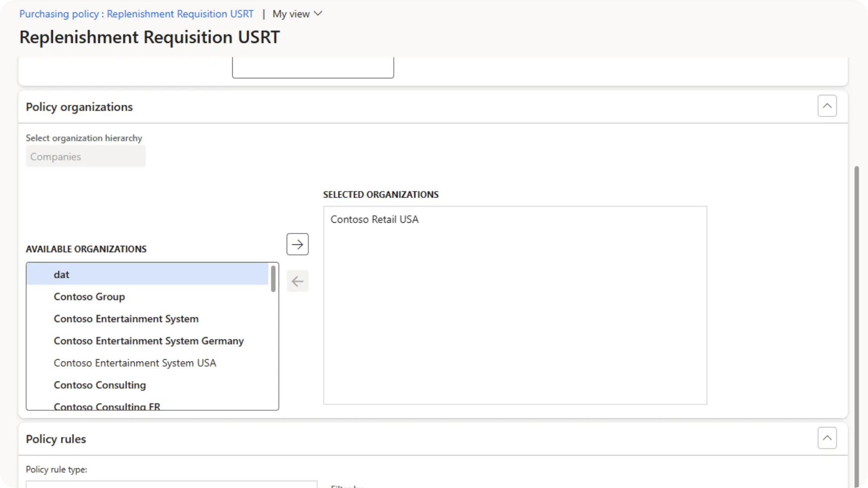Select Contoso Entertainment System Germany
Screen dimensions: 868x488
[148, 341]
